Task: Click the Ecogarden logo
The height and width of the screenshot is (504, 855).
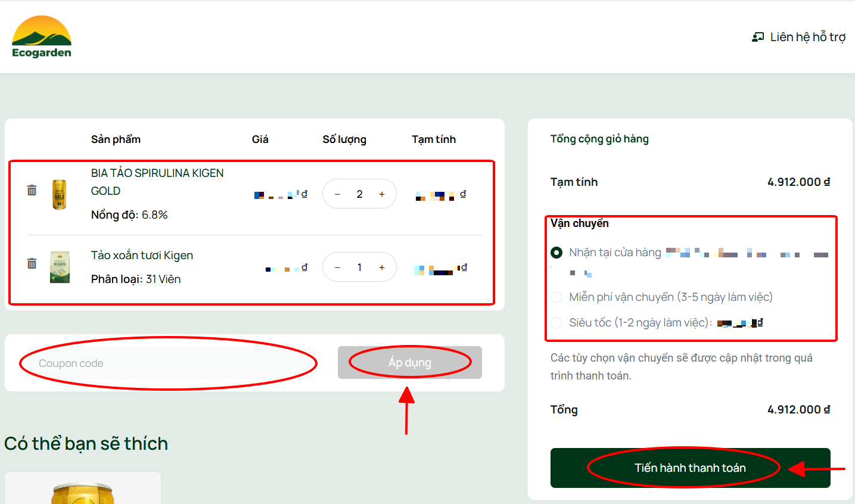Action: coord(42,37)
